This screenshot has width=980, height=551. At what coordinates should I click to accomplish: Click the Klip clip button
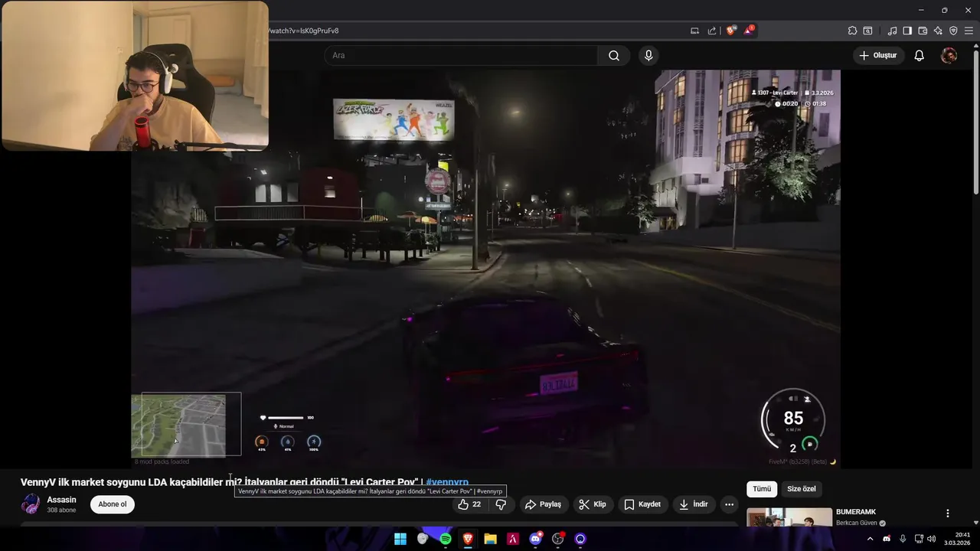point(593,504)
